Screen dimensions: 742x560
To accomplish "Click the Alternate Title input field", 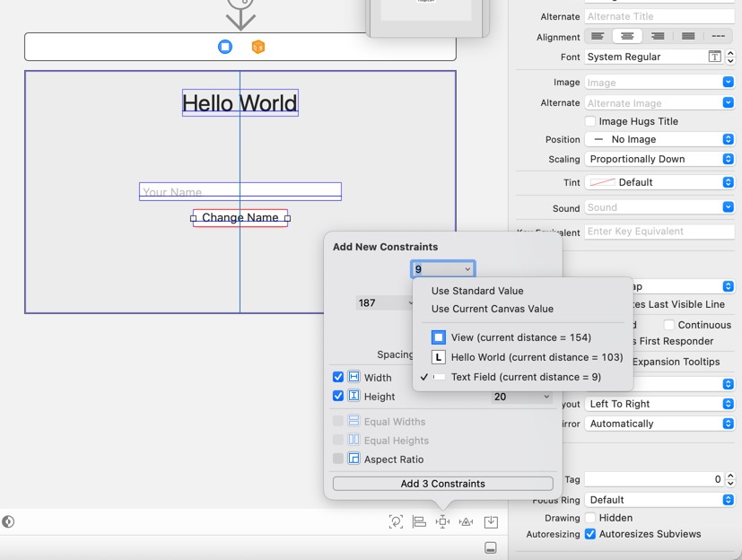I will point(659,16).
